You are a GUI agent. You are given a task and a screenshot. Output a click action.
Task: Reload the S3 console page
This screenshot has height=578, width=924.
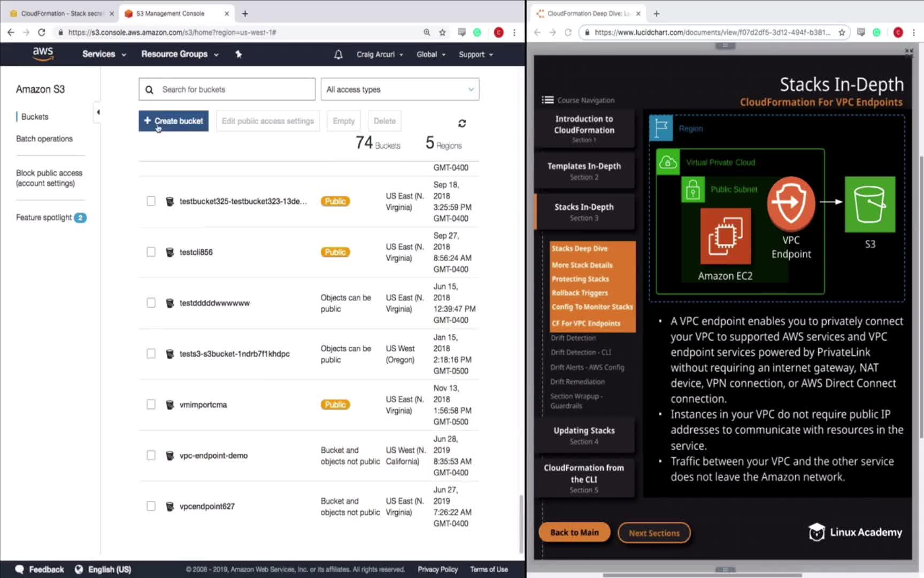[x=41, y=32]
